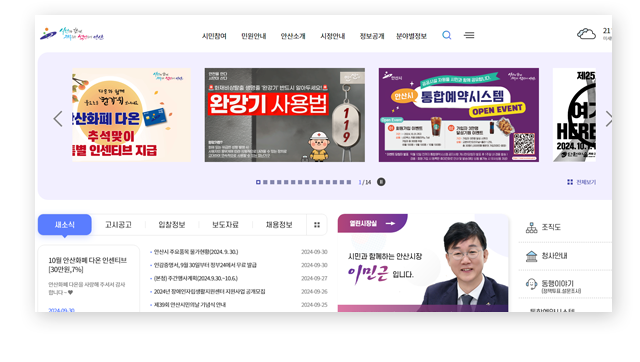Screen dimensions: 640x362
Task: Open the mayor 이민근 photo banner
Action: (x=423, y=263)
